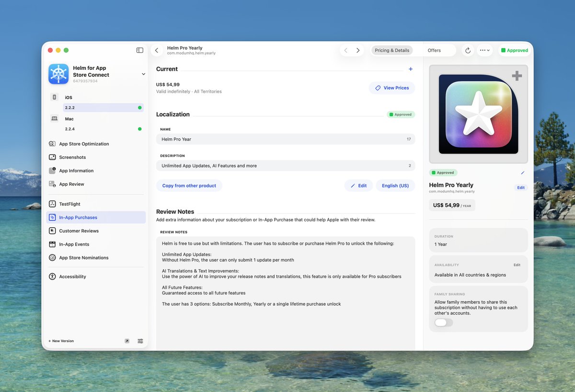Click the Mac platform icon
Screen dimensions: 575x392
coord(55,119)
